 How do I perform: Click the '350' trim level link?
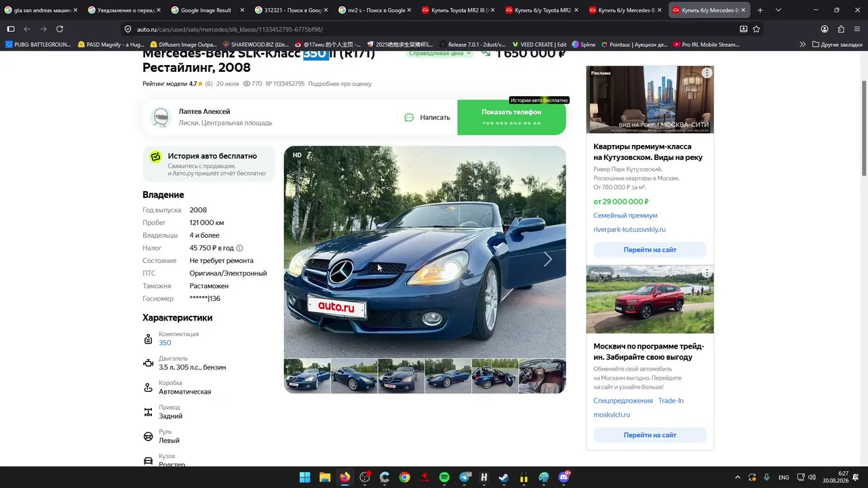pyautogui.click(x=165, y=343)
